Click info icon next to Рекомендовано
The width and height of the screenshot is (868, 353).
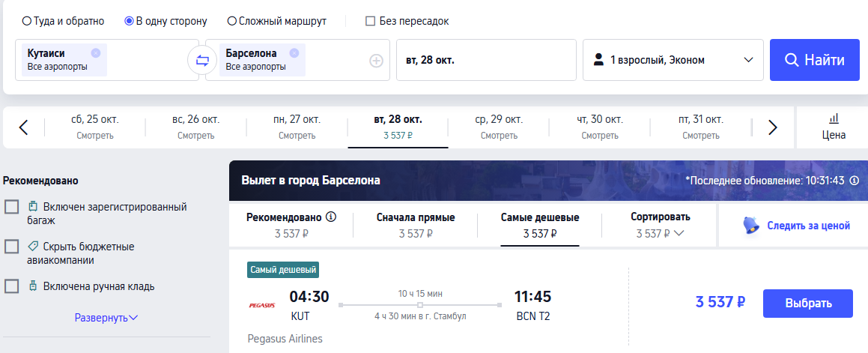coord(331,217)
